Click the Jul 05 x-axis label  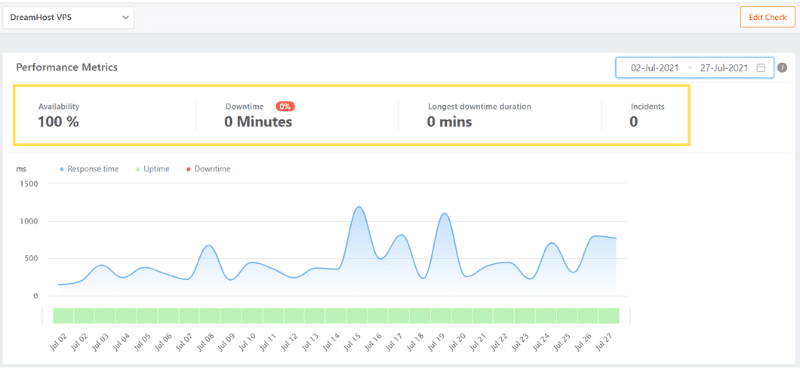coord(142,342)
